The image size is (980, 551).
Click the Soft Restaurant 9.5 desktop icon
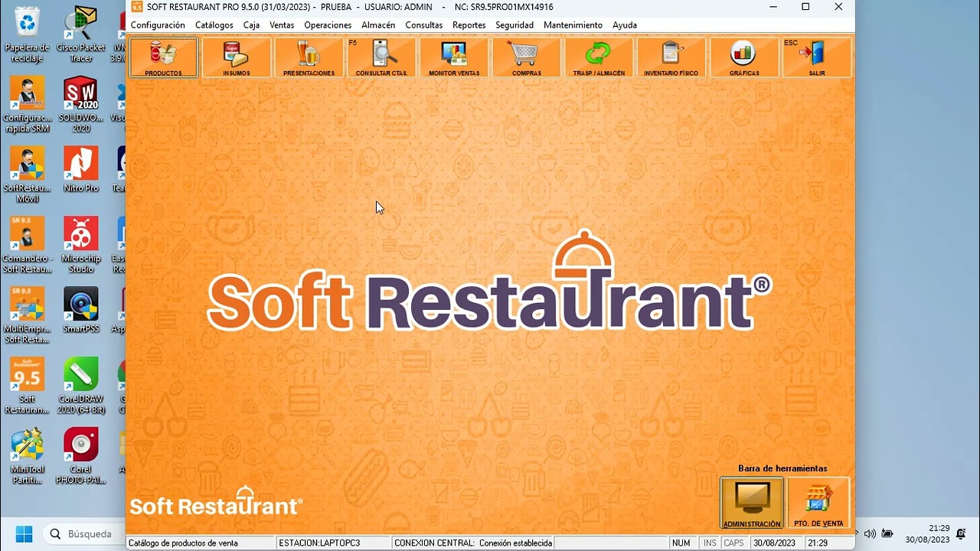tap(28, 386)
